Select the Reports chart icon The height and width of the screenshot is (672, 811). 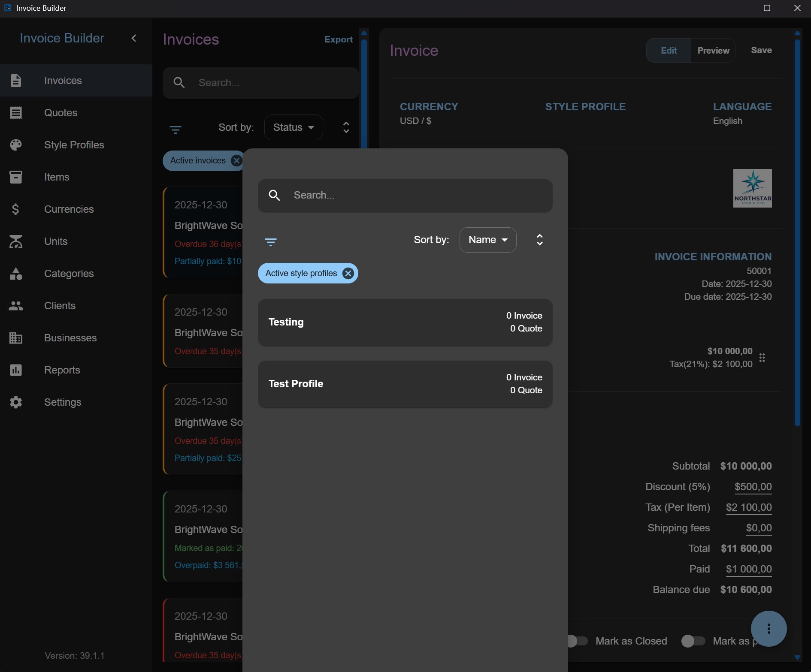16,370
